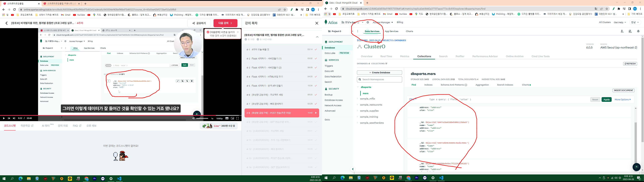Open the AI 튜터 tab
Viewport: 644px width, 182px height.
click(47, 125)
